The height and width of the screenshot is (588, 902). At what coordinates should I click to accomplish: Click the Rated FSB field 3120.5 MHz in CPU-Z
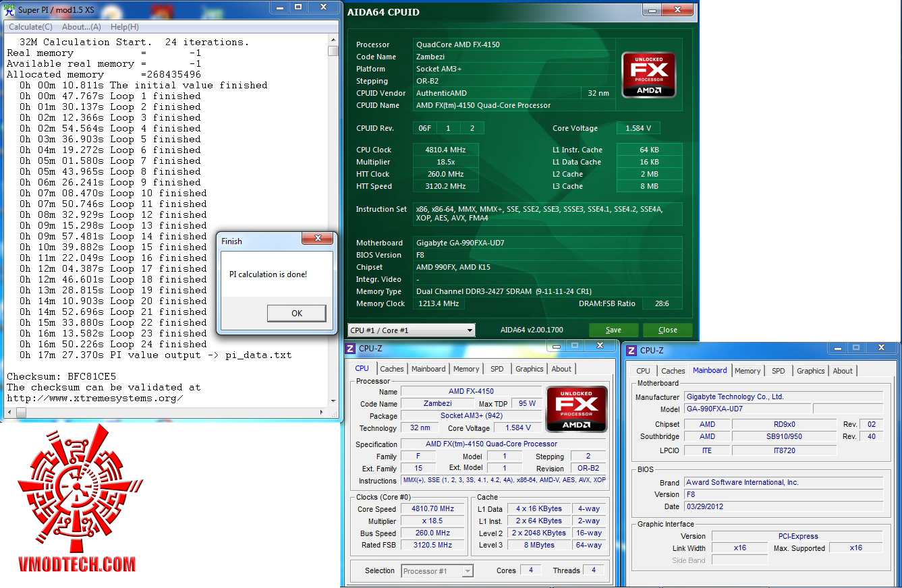[x=432, y=546]
